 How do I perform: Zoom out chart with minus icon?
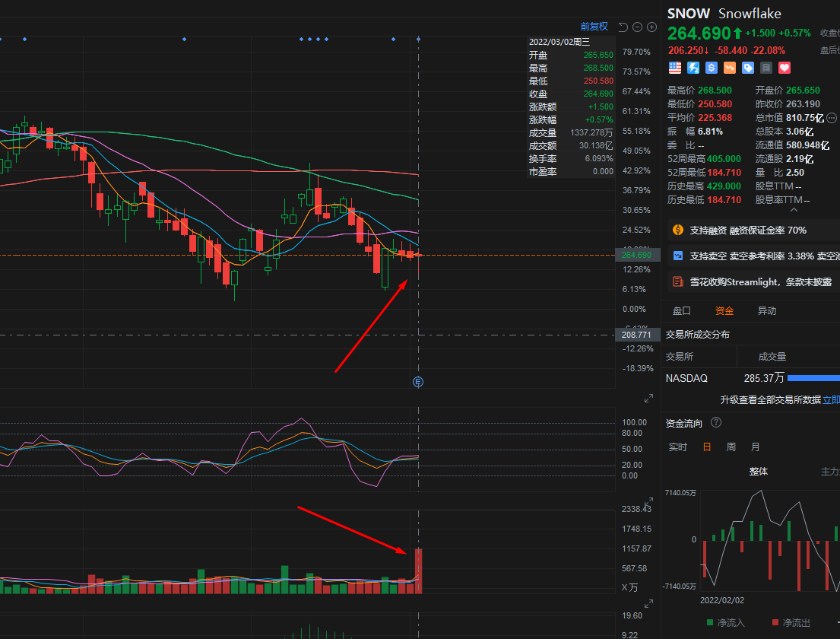point(638,27)
